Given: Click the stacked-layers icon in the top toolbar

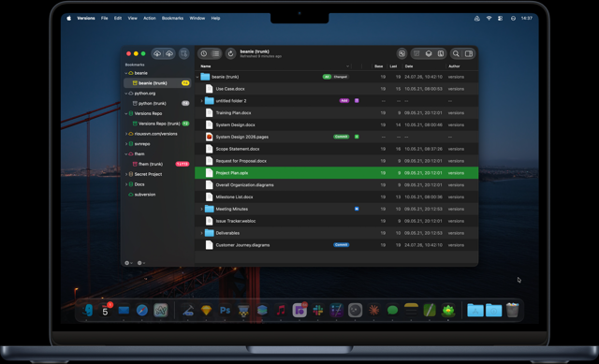Looking at the screenshot, I should pyautogui.click(x=429, y=54).
